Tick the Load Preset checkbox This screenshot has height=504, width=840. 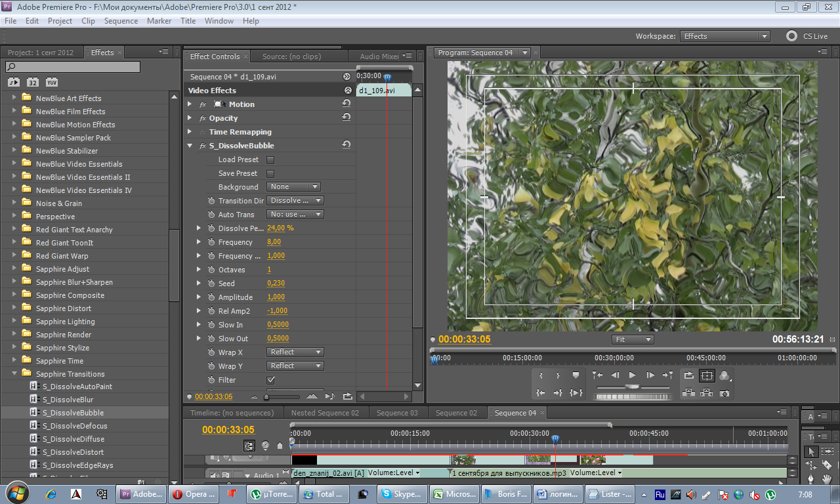(270, 159)
